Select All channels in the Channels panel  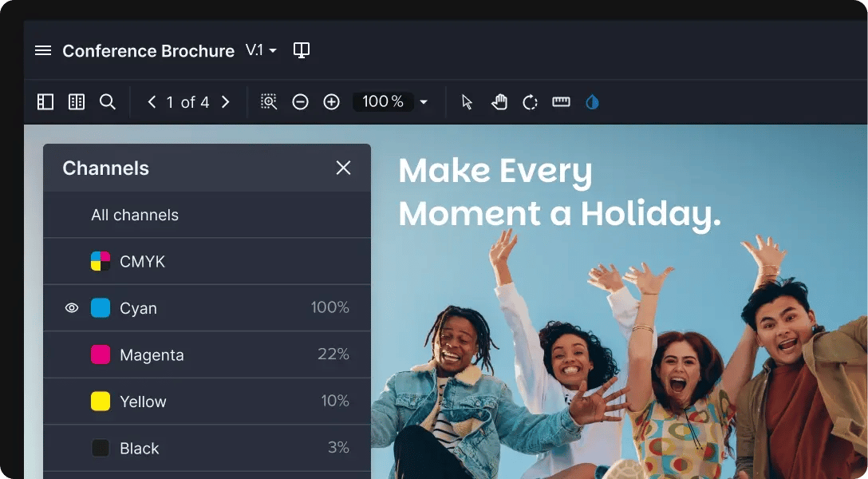(x=135, y=215)
